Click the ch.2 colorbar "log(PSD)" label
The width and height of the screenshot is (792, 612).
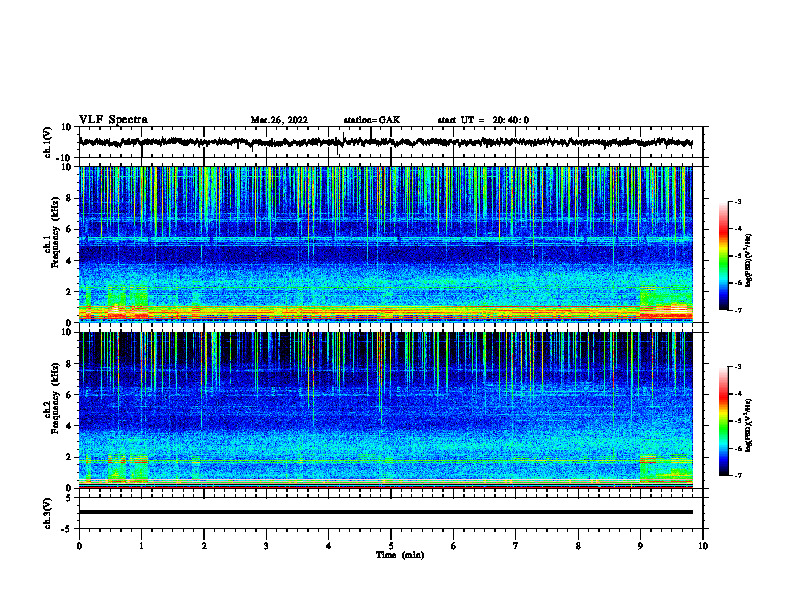pos(749,424)
